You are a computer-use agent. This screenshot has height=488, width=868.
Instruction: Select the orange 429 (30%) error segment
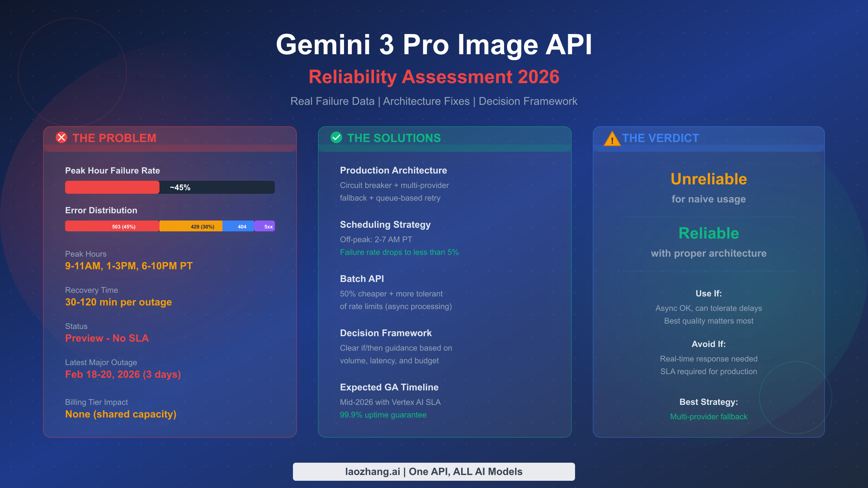click(203, 226)
